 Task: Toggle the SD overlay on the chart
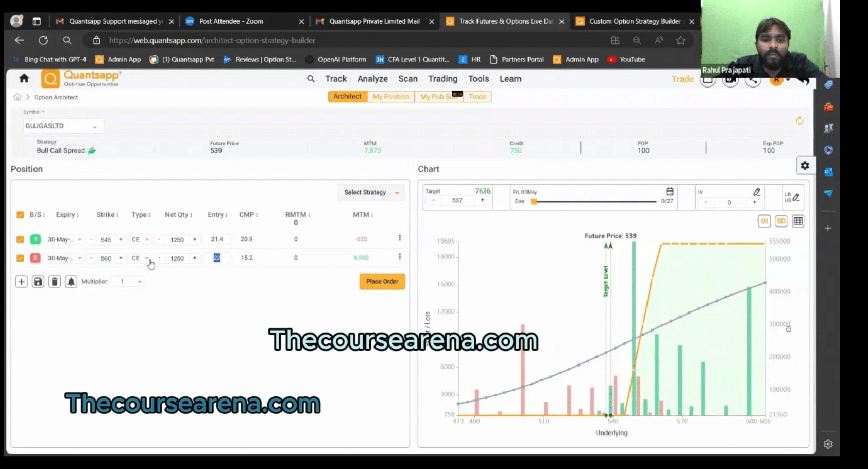[x=781, y=221]
